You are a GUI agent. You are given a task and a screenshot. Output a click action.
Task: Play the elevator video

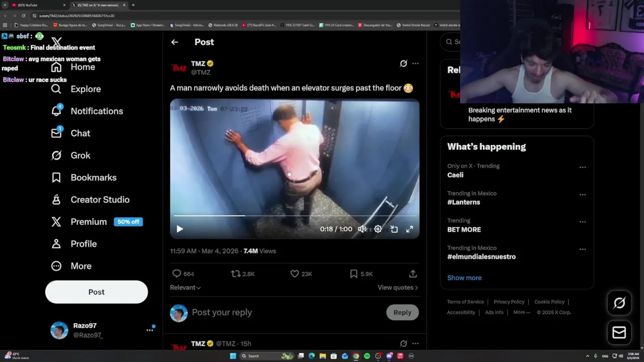(180, 229)
